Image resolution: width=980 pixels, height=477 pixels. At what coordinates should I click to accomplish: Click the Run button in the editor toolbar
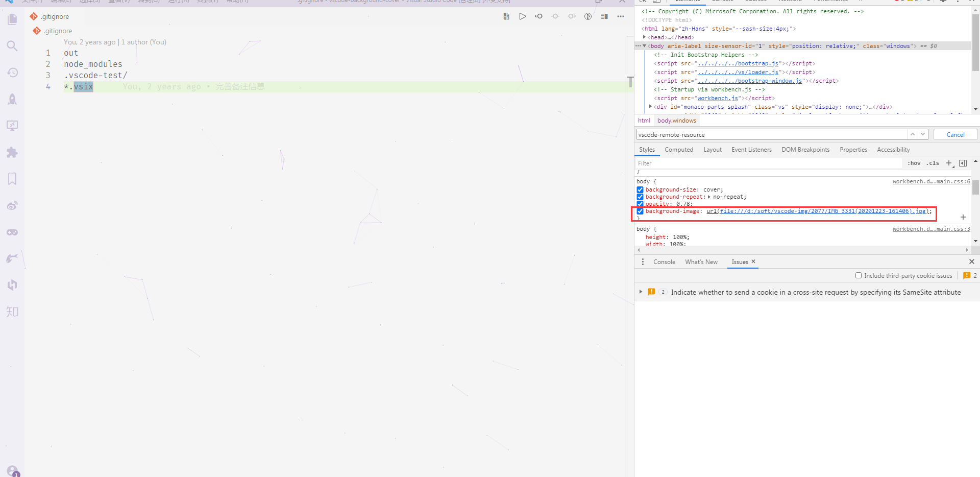[522, 16]
